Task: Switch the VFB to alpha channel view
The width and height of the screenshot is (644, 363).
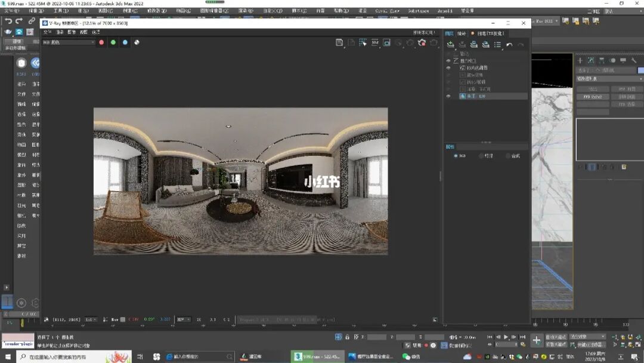Action: (137, 42)
